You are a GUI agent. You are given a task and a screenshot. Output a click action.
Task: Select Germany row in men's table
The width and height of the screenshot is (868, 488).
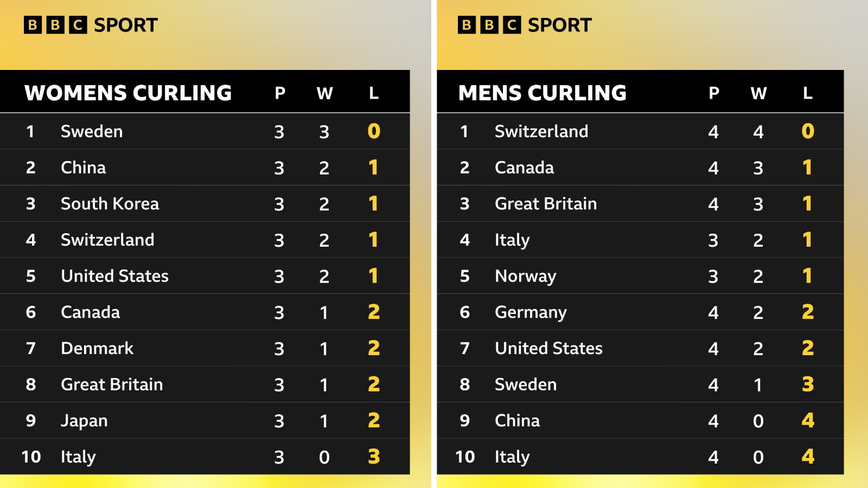[x=531, y=312]
